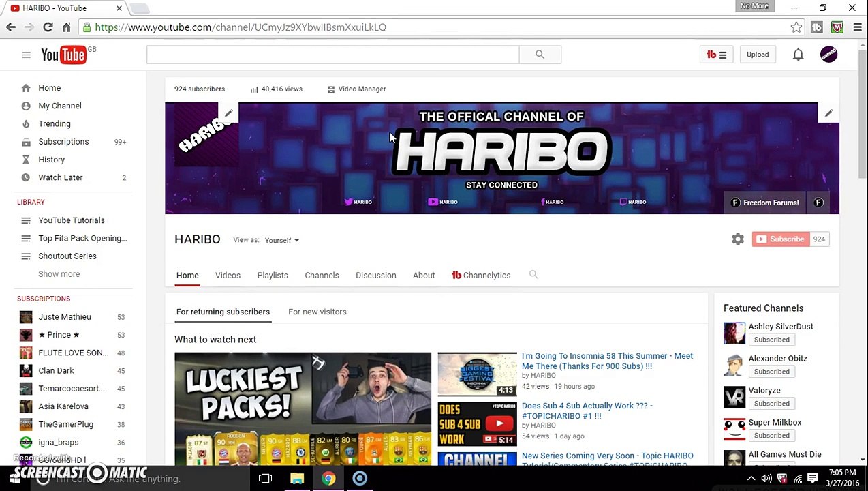The height and width of the screenshot is (491, 868).
Task: Open the Channels tab
Action: pyautogui.click(x=322, y=276)
